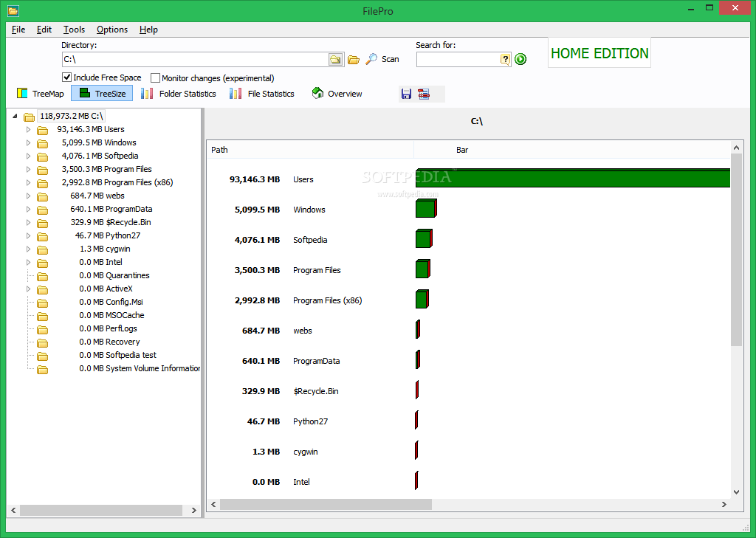Click the folder icon for cygwin in tree
756x538 pixels.
coord(42,249)
